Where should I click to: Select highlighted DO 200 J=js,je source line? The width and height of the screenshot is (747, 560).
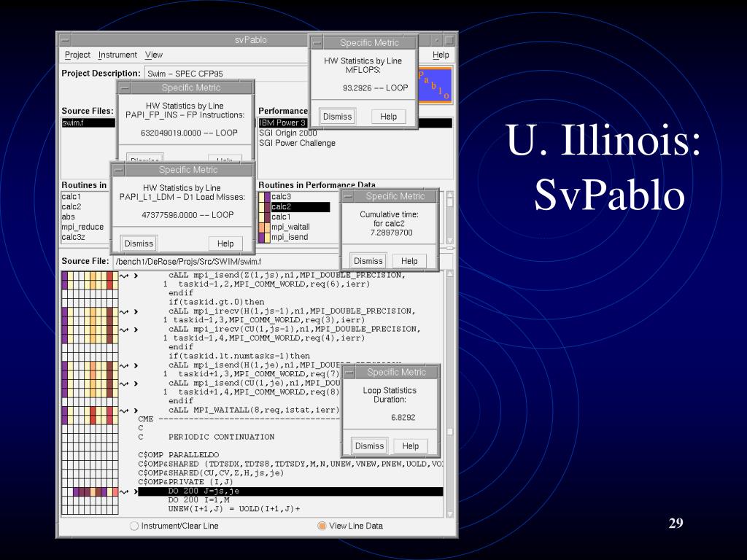[290, 491]
